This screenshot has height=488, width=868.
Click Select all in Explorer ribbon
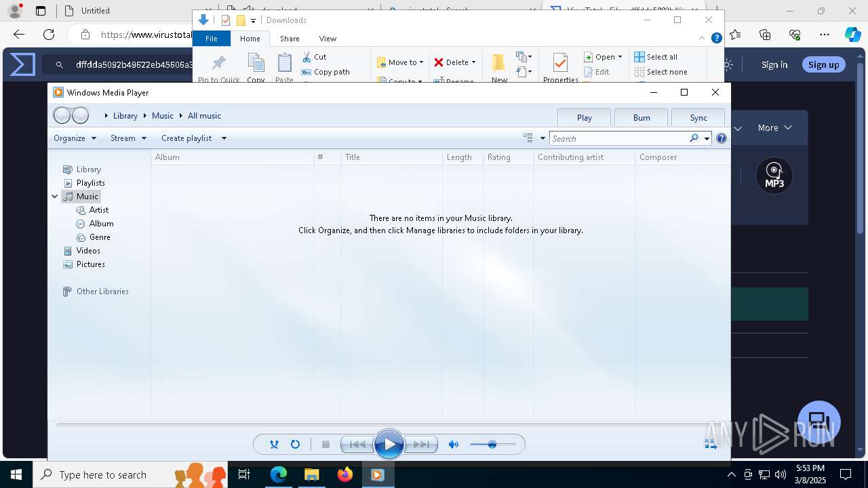[656, 57]
